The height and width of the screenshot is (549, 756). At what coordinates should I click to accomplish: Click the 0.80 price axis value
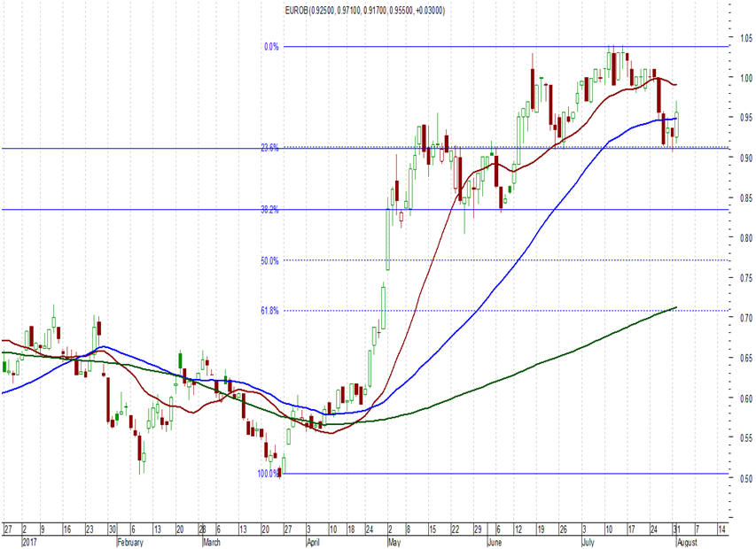(x=746, y=237)
